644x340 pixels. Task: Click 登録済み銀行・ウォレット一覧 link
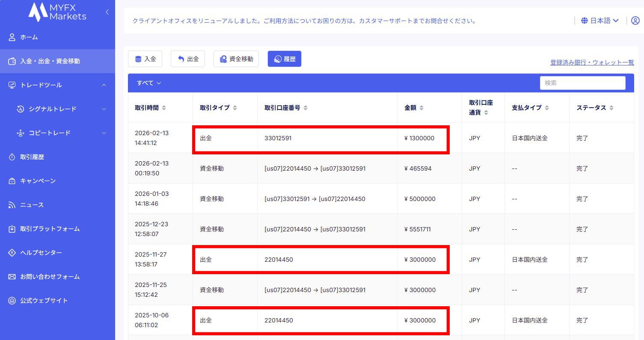pos(592,62)
